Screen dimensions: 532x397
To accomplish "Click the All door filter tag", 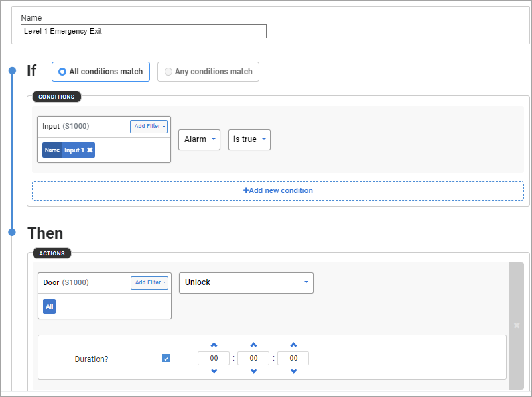I will [x=50, y=307].
